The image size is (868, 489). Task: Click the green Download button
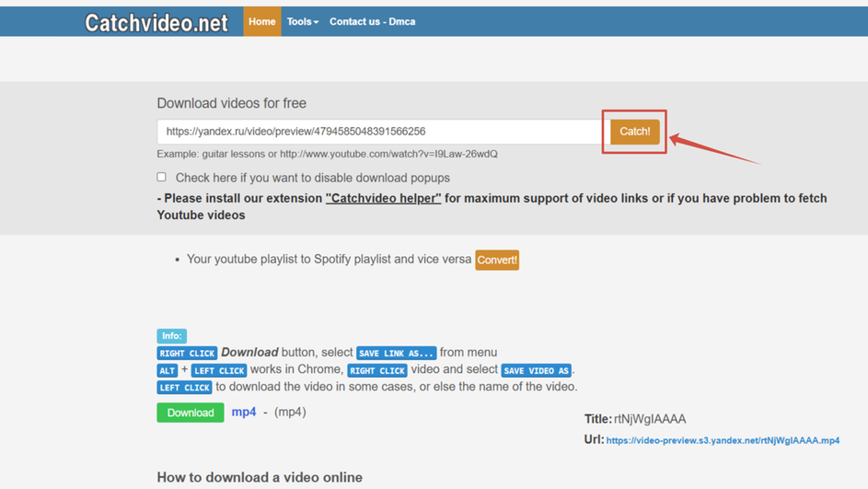[x=191, y=413]
